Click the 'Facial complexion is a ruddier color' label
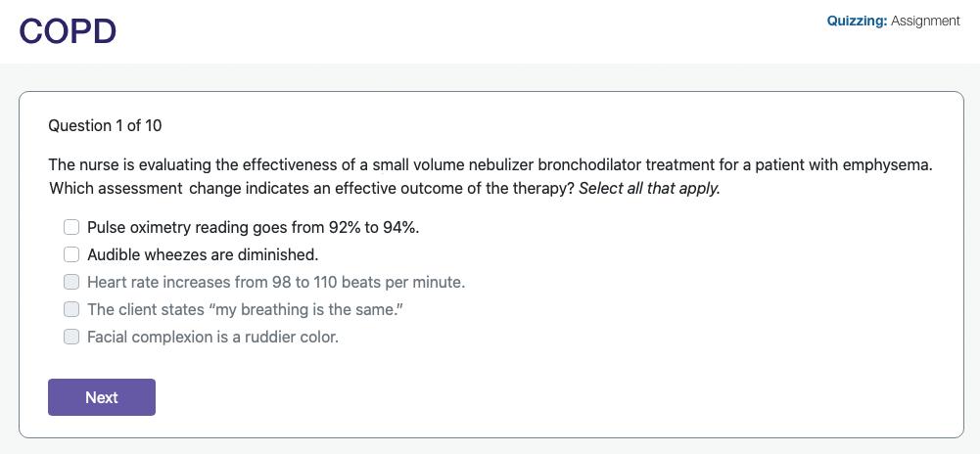This screenshot has width=980, height=454. 212,337
